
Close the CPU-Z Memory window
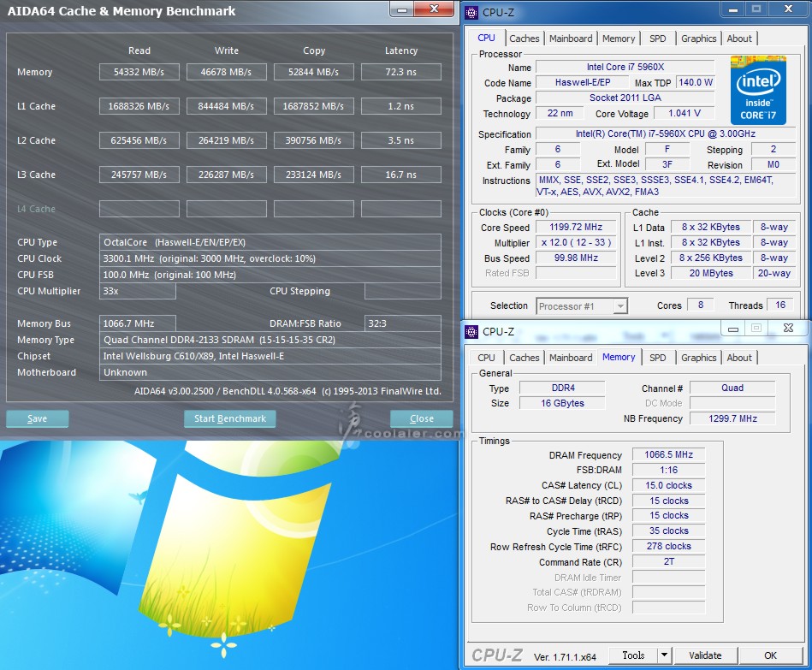pyautogui.click(x=788, y=328)
